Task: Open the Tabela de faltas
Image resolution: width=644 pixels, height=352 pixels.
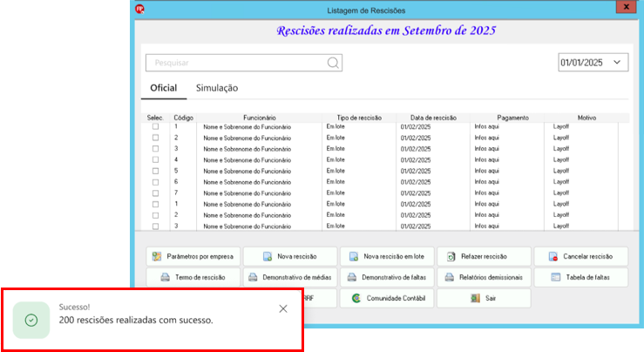Action: tap(580, 277)
